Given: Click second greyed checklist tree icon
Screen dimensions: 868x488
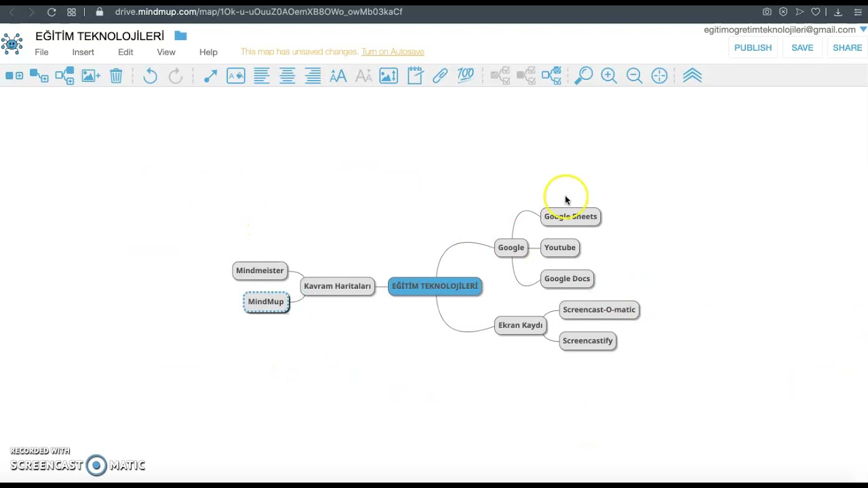Looking at the screenshot, I should pyautogui.click(x=526, y=76).
